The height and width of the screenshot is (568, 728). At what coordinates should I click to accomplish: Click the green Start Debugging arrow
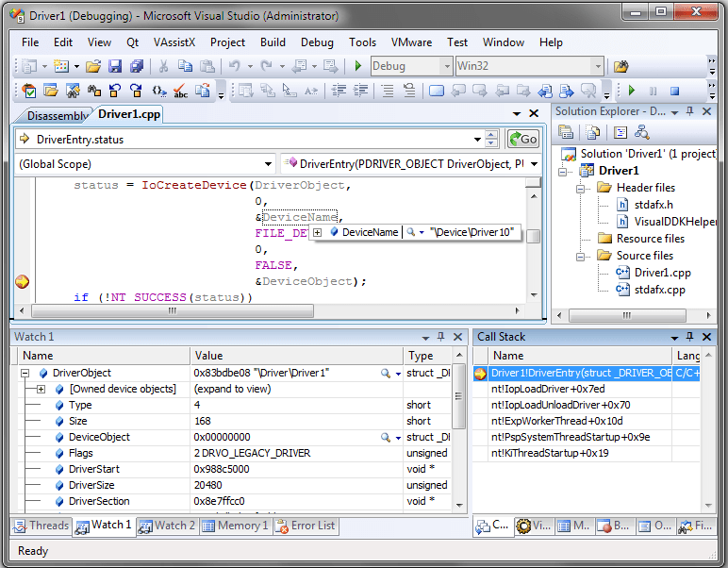(358, 66)
